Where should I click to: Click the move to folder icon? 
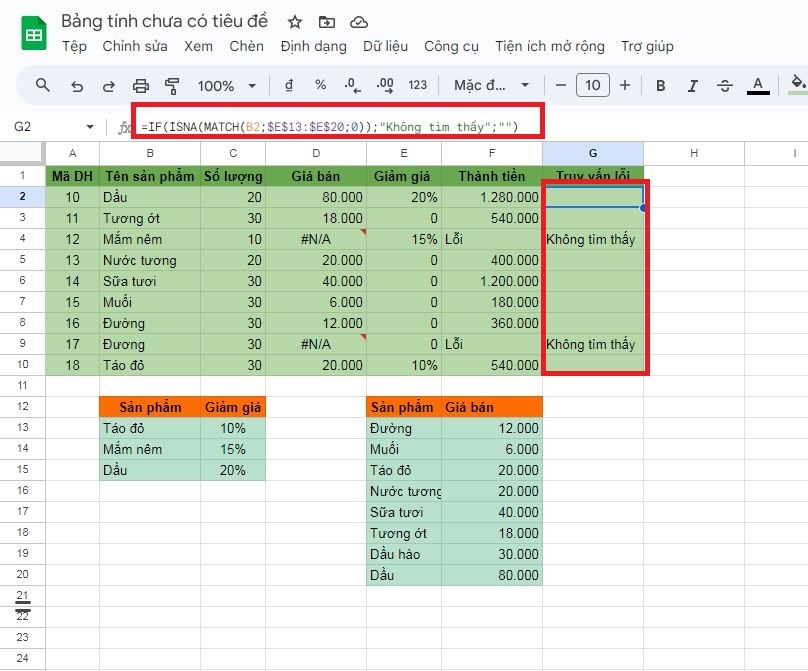(327, 22)
